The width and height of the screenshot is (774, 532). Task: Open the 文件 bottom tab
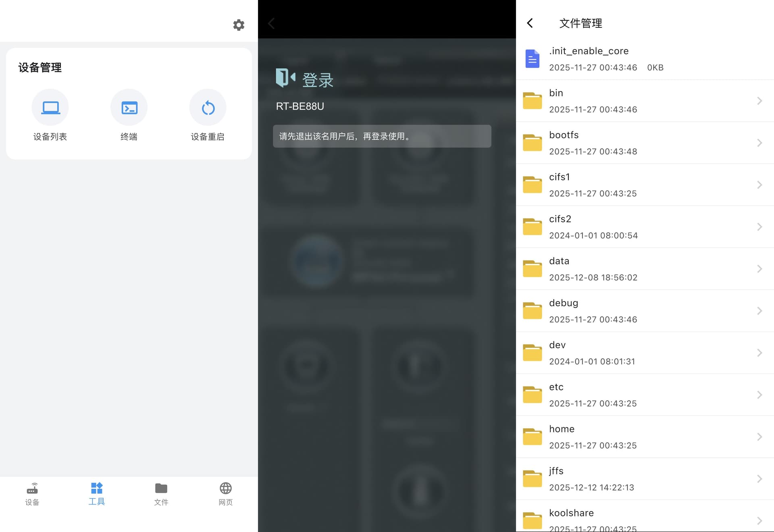point(161,494)
